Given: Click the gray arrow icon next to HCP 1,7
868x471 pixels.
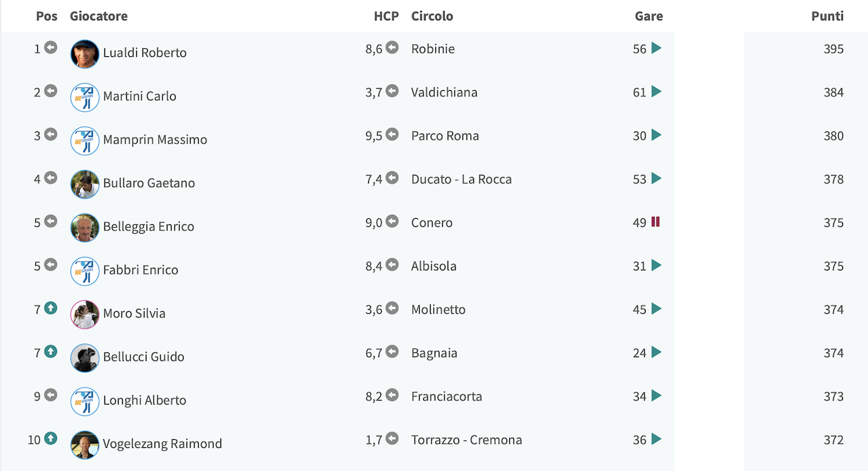Looking at the screenshot, I should pyautogui.click(x=392, y=438).
